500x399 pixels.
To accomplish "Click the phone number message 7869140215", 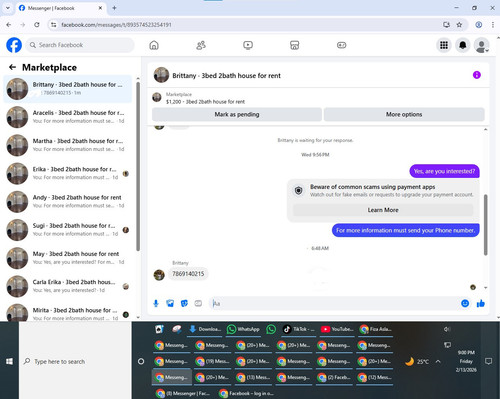I will click(188, 274).
